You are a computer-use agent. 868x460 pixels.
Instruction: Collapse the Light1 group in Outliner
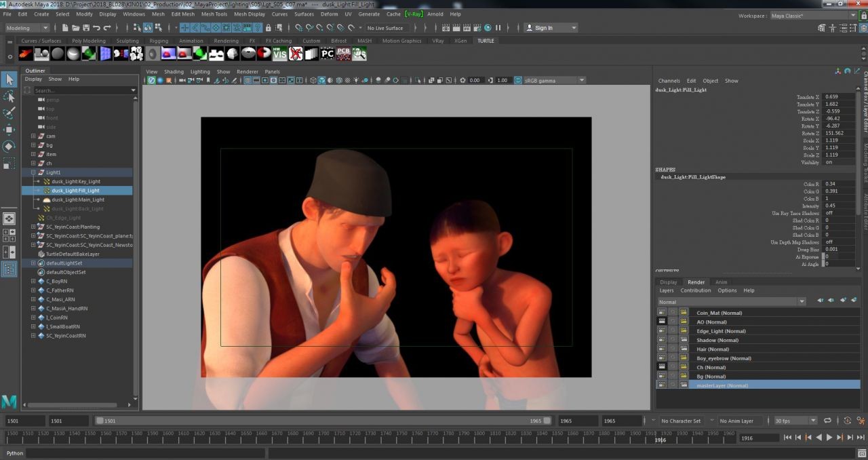tap(33, 172)
